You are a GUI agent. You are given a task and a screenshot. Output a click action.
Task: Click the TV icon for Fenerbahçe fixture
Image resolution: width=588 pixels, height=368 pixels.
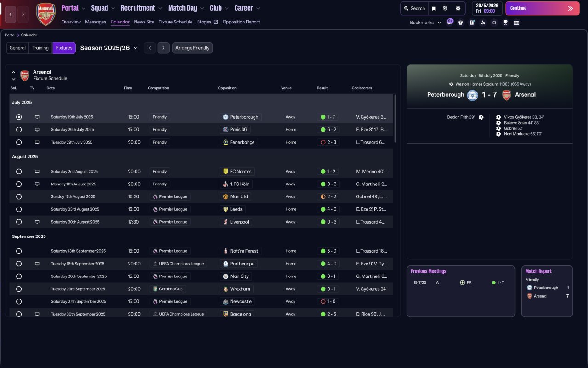pyautogui.click(x=37, y=143)
